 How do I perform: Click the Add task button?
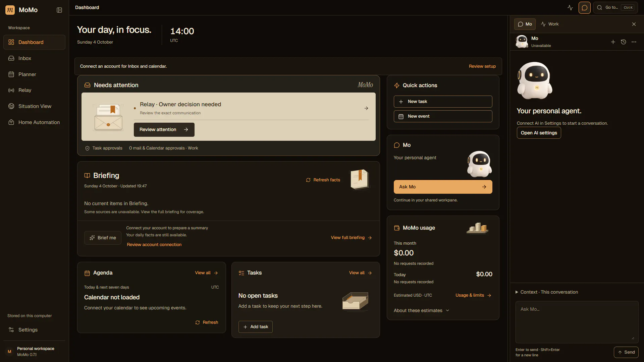pos(255,327)
